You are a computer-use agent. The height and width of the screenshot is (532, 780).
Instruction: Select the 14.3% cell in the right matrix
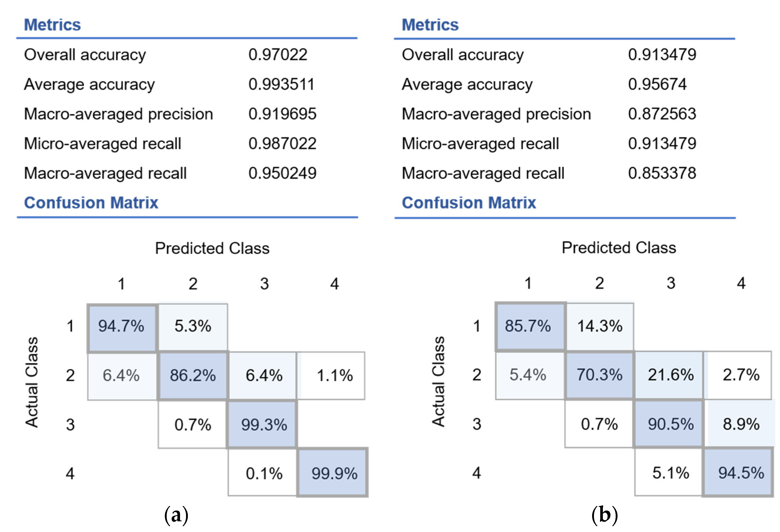[x=600, y=326]
